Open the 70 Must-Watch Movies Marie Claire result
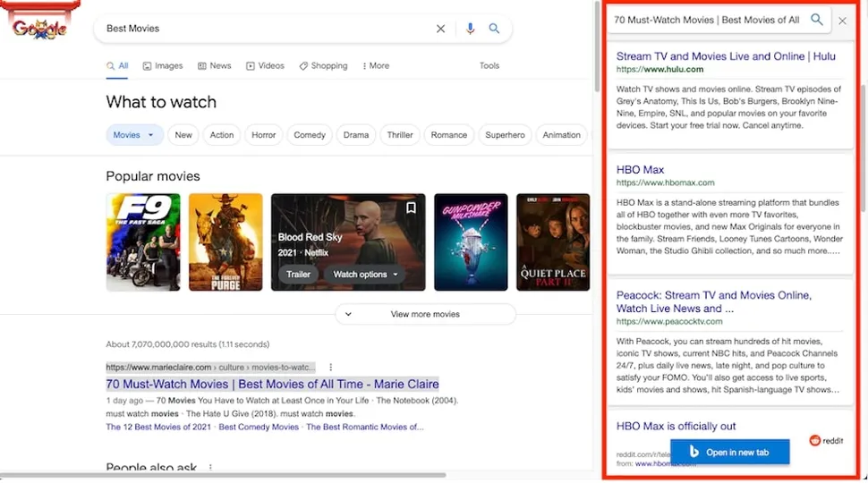The image size is (868, 483). tap(272, 384)
